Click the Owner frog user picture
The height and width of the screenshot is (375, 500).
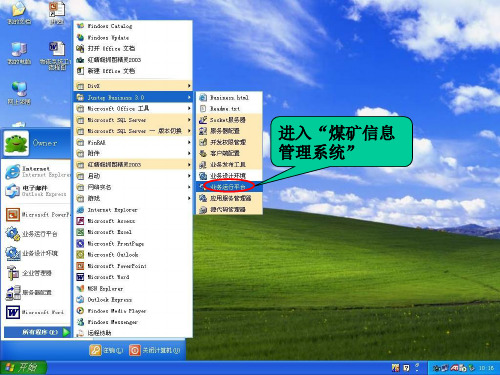16,144
